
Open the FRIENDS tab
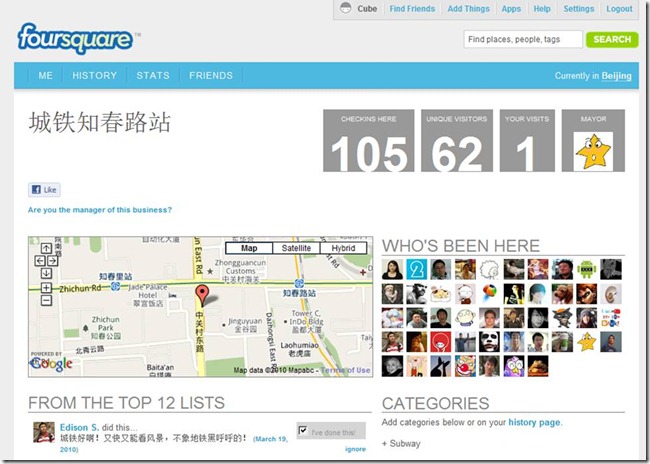pyautogui.click(x=211, y=75)
